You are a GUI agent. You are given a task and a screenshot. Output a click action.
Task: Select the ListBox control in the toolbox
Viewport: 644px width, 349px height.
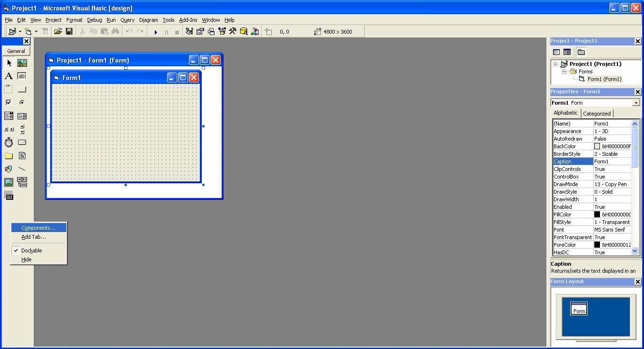[22, 116]
